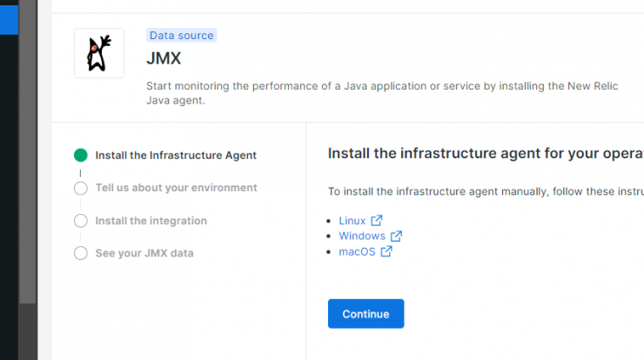Select the Install the integration step circle

coord(80,221)
